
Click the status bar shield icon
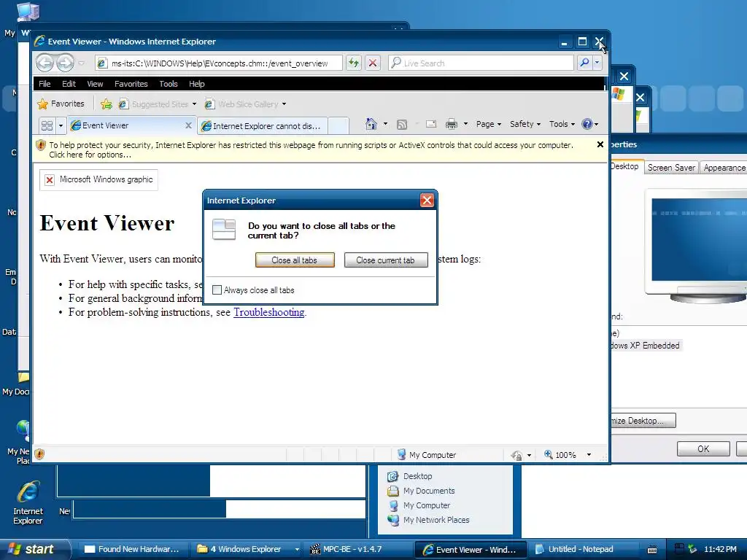pyautogui.click(x=39, y=454)
